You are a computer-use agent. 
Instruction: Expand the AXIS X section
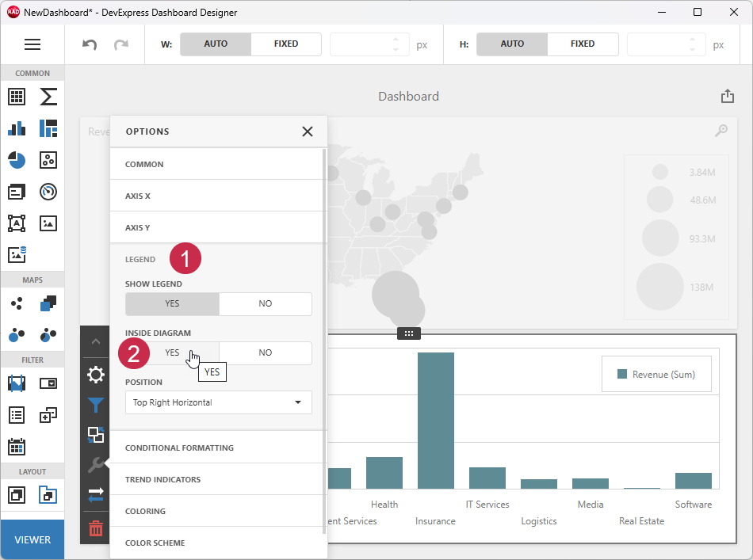tap(218, 196)
